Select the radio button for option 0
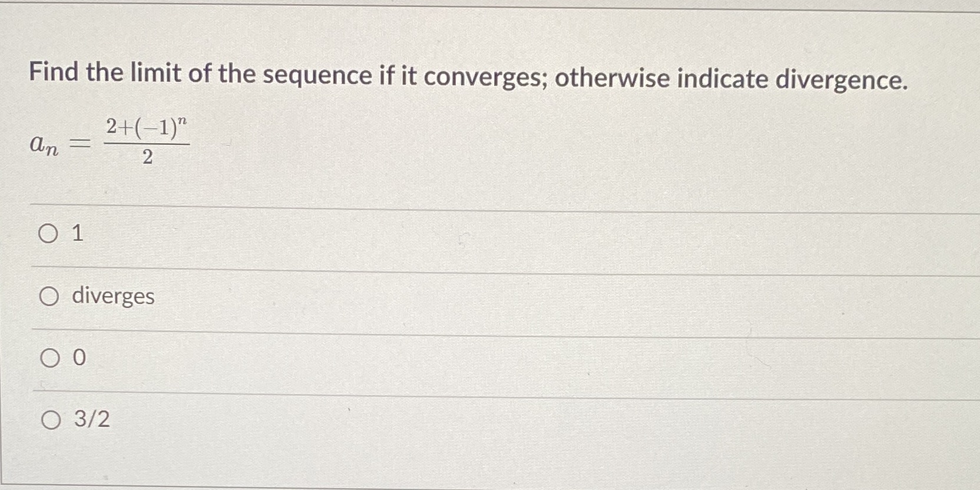The image size is (980, 490). pyautogui.click(x=49, y=357)
